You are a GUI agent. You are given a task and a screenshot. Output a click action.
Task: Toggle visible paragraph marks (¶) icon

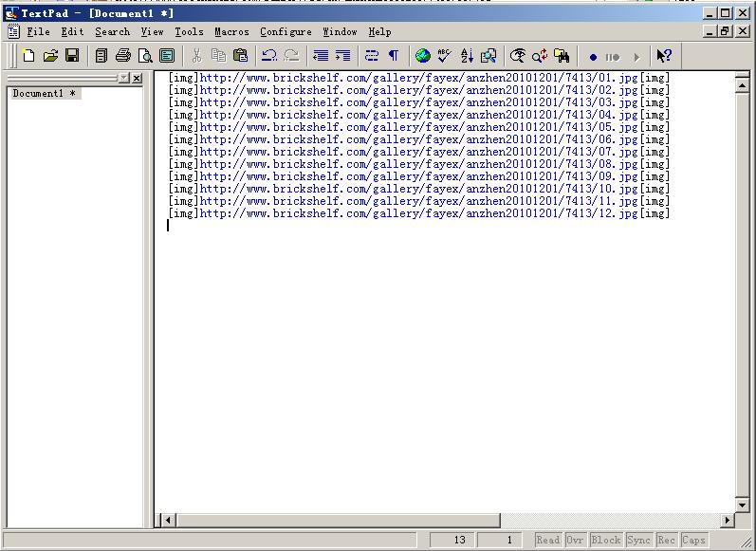[x=394, y=56]
